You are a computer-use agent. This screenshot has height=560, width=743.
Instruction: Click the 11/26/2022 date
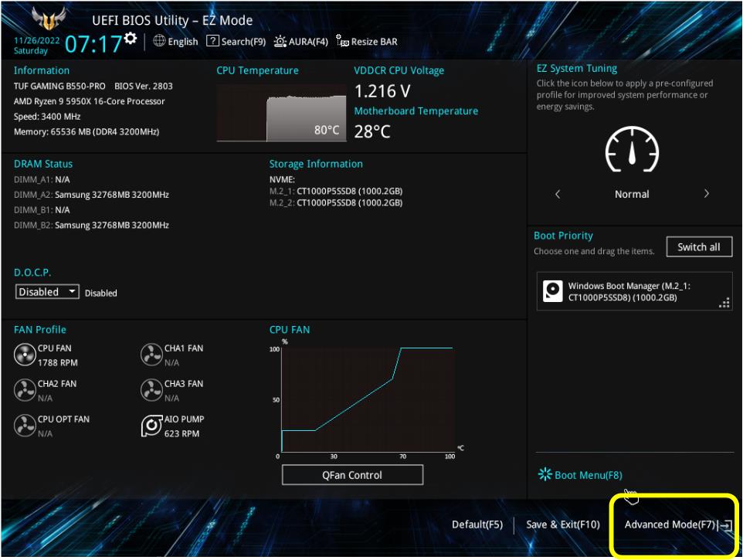coord(36,41)
